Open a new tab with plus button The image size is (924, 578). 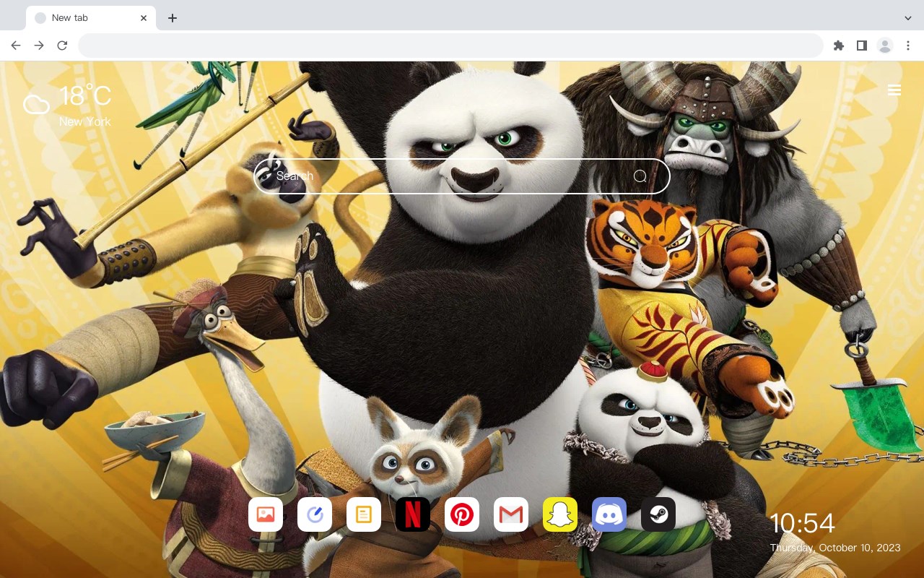pyautogui.click(x=172, y=18)
